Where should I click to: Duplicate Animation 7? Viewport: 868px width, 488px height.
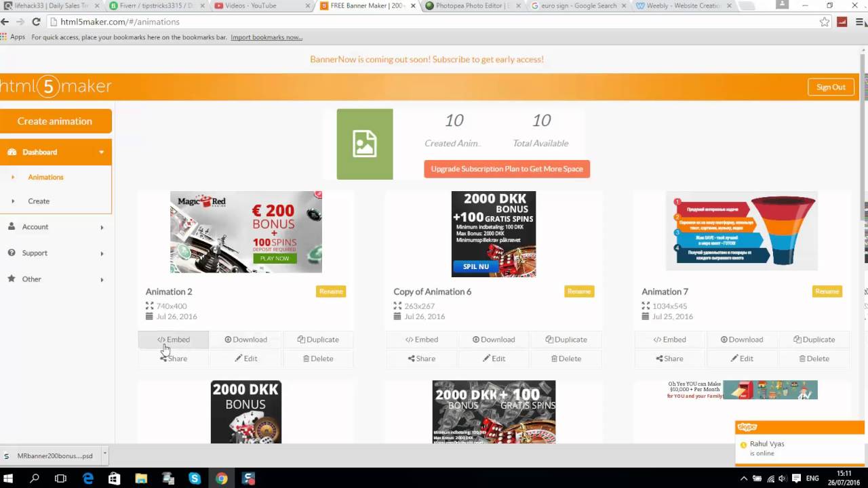pos(814,340)
